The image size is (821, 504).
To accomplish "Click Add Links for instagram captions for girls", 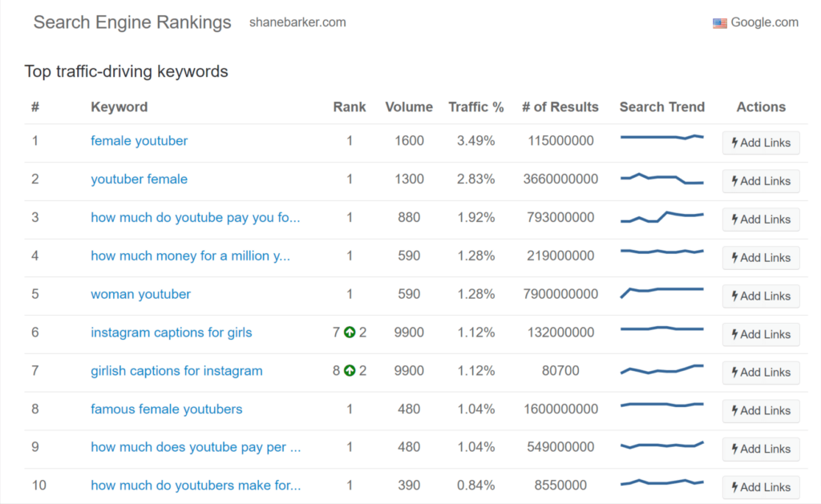I will 761,334.
